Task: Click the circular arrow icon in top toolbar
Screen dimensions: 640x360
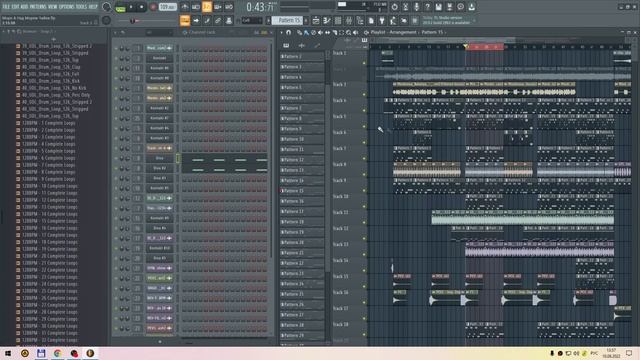Action: tap(394, 7)
